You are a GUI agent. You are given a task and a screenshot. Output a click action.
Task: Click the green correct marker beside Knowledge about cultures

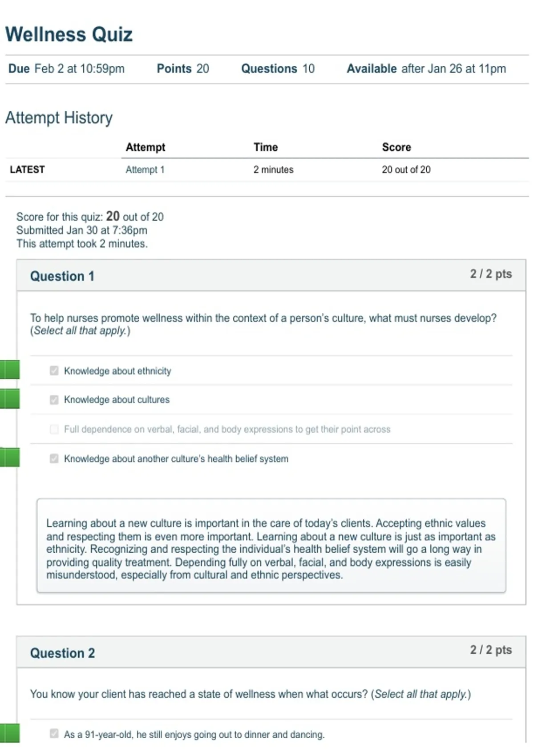click(x=10, y=398)
